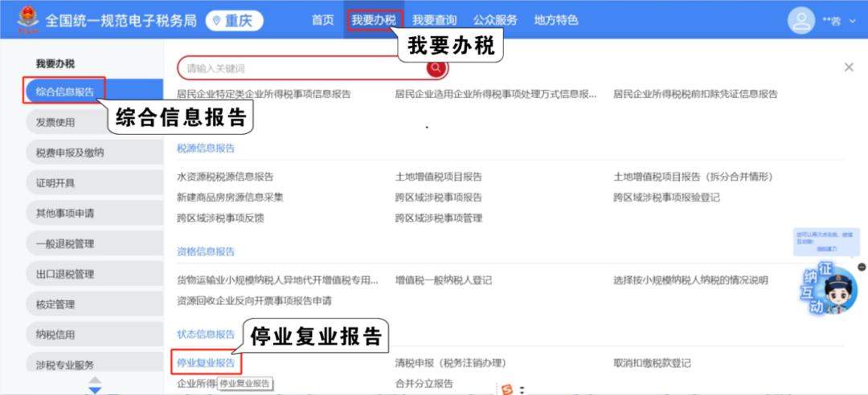Open 水资源税税源信息报告

(x=225, y=177)
